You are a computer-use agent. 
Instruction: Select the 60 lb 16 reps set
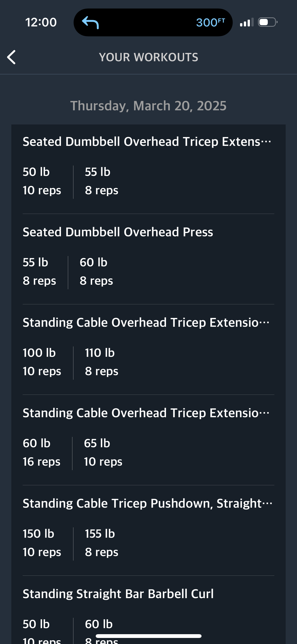pyautogui.click(x=42, y=452)
